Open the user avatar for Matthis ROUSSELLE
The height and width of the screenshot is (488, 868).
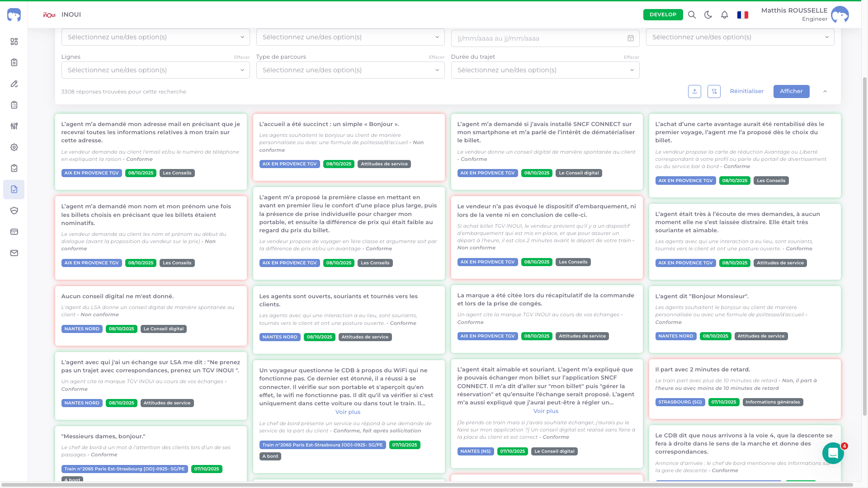coord(840,14)
